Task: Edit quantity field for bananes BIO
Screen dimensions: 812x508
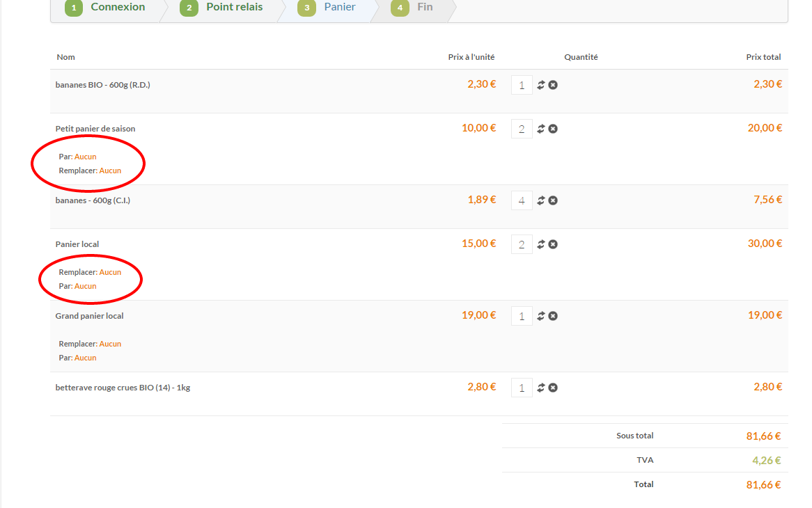Action: [522, 86]
